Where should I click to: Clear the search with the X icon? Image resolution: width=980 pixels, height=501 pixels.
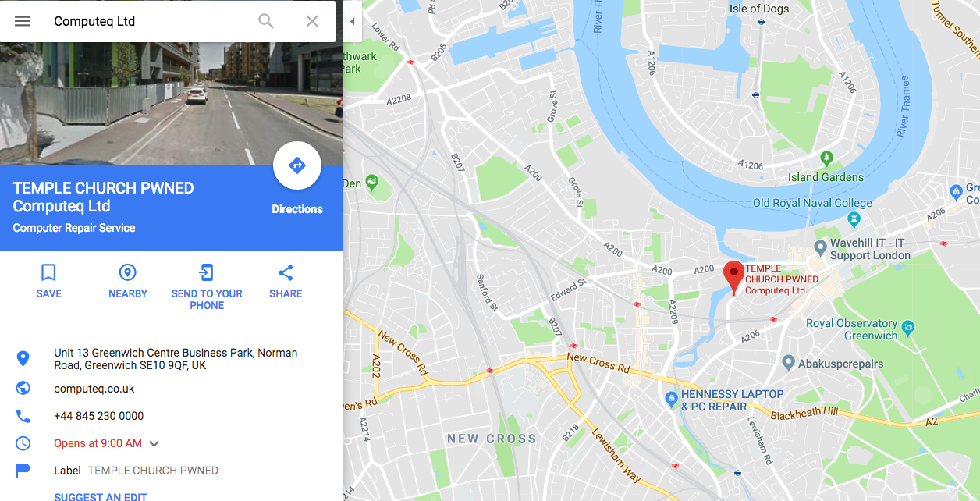pos(312,21)
